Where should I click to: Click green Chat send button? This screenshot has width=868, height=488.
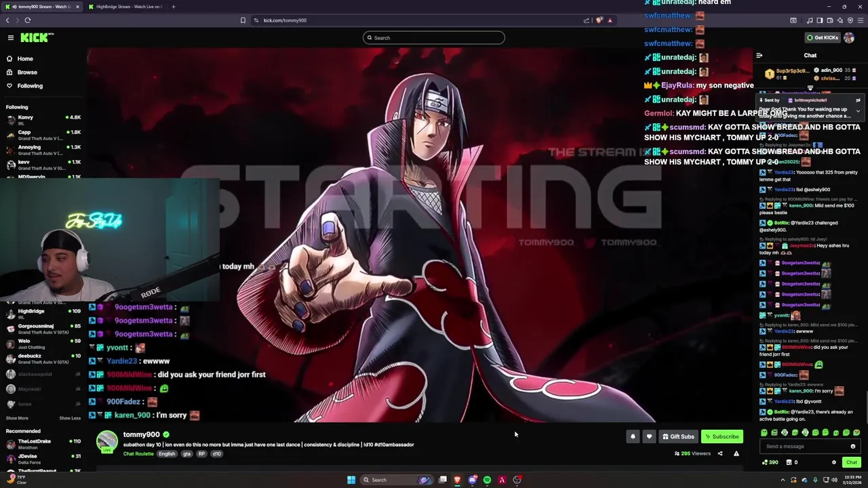tap(851, 462)
